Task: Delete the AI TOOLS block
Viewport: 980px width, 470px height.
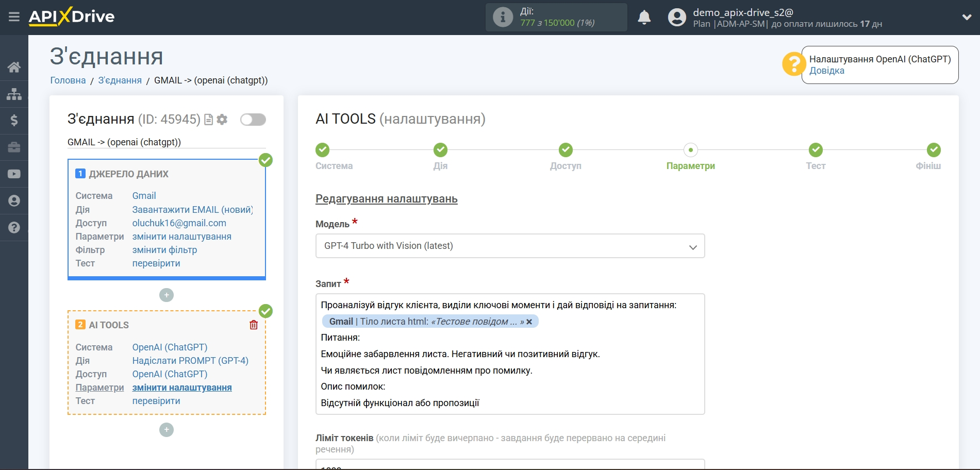Action: [254, 325]
